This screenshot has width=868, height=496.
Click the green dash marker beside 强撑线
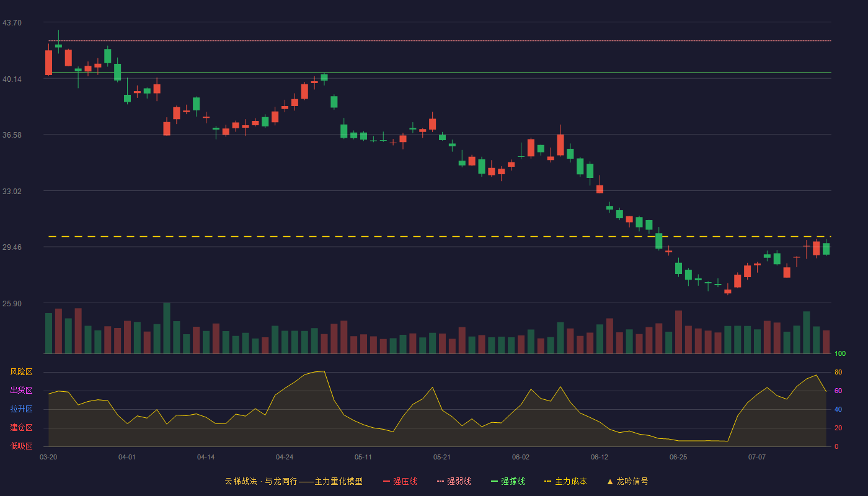click(494, 481)
